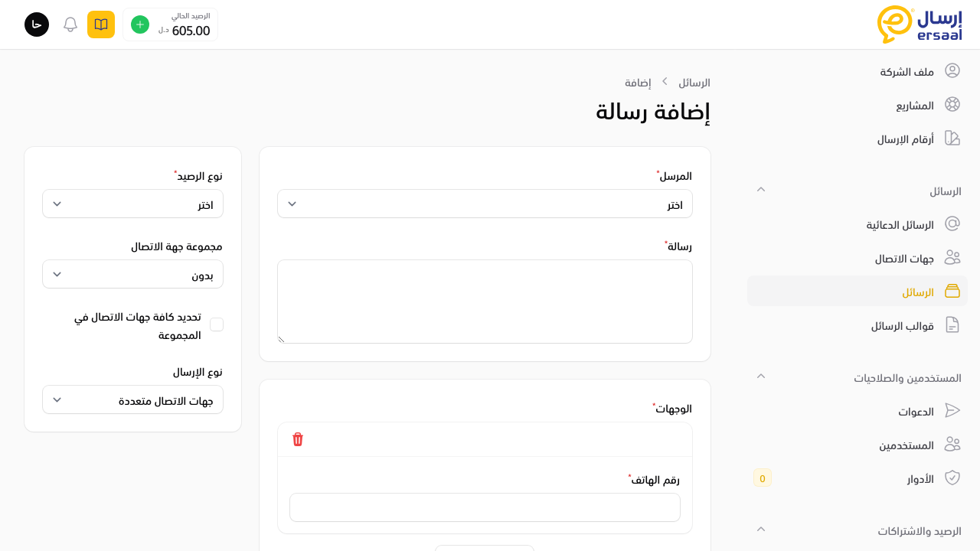Click the الرسائل breadcrumb link
The image size is (980, 551).
pos(694,82)
